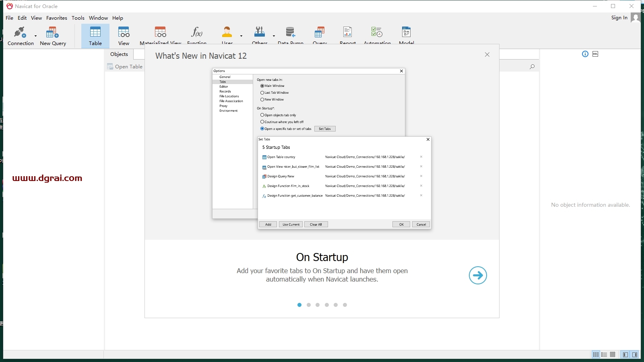The width and height of the screenshot is (644, 362).
Task: Expand the Connection dropdown arrow
Action: [x=36, y=36]
